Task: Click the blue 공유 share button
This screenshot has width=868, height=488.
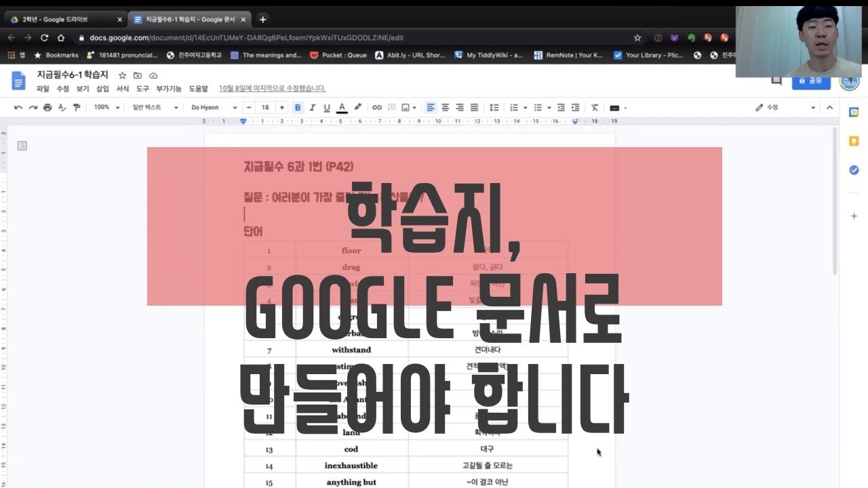Action: coord(811,81)
